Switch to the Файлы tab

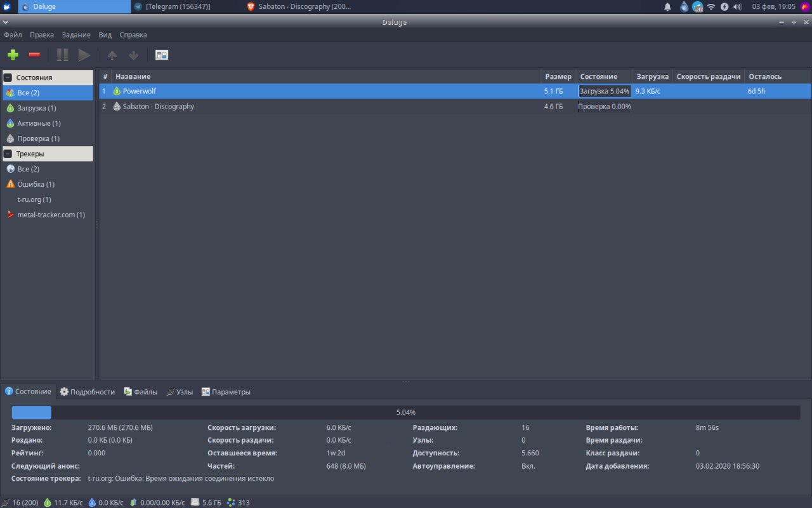click(x=141, y=392)
